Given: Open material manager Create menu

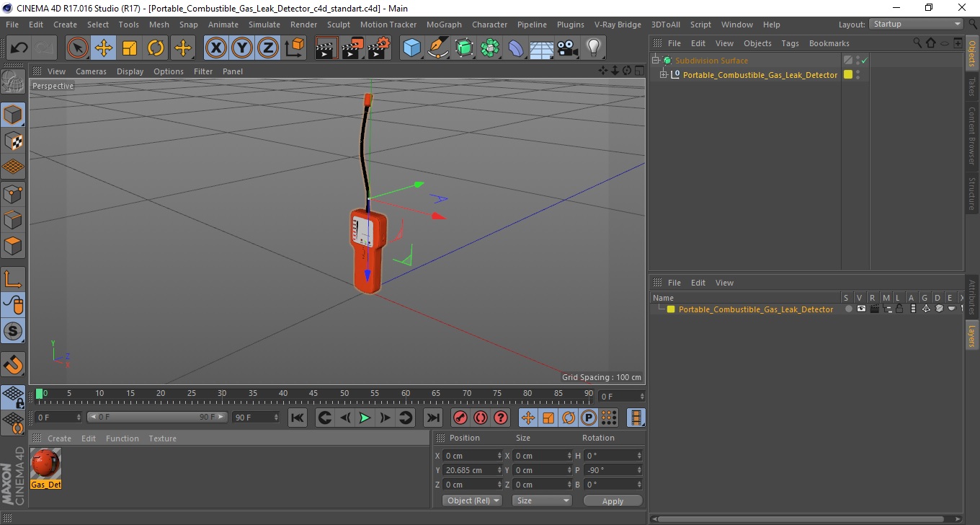Looking at the screenshot, I should [x=59, y=438].
